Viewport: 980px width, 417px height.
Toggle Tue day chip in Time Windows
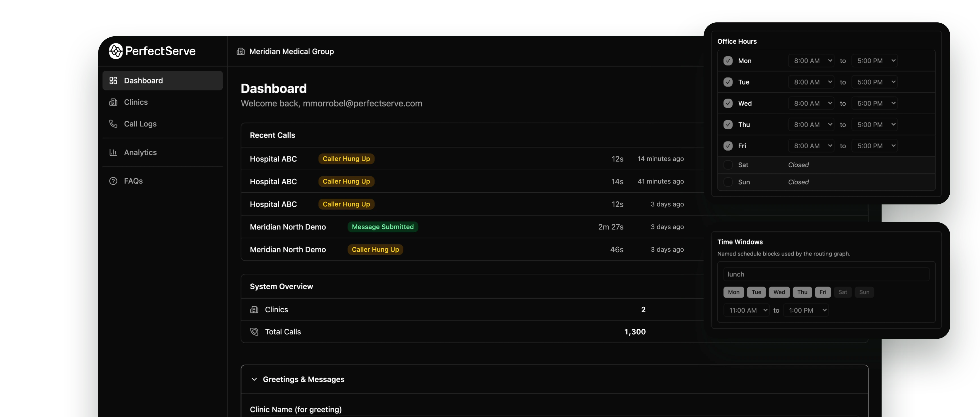756,292
